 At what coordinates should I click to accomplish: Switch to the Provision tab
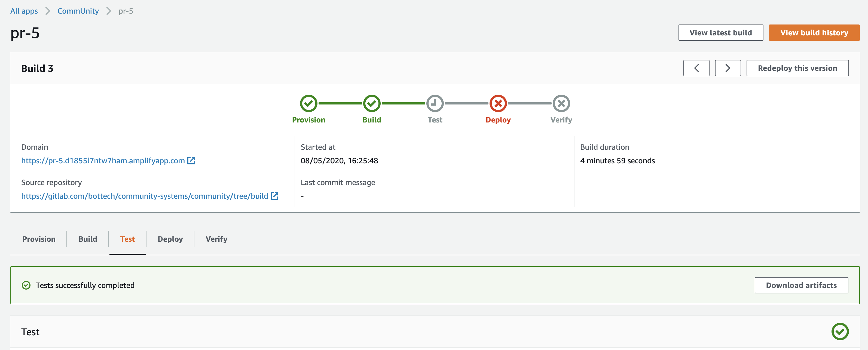pyautogui.click(x=39, y=239)
